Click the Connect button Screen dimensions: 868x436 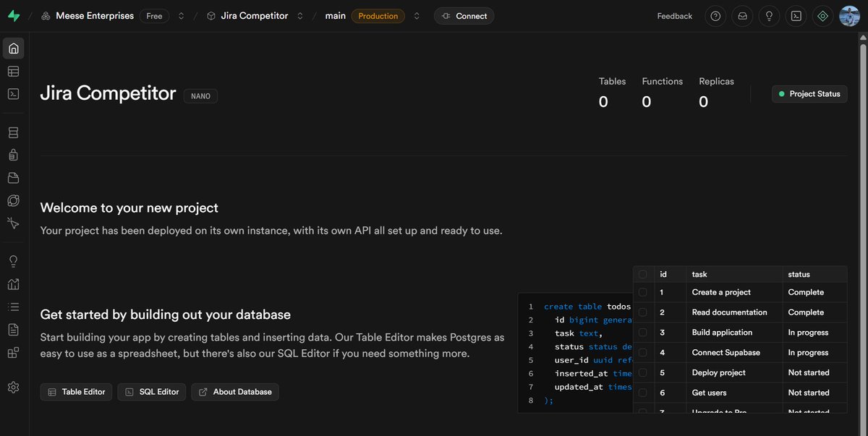[464, 16]
